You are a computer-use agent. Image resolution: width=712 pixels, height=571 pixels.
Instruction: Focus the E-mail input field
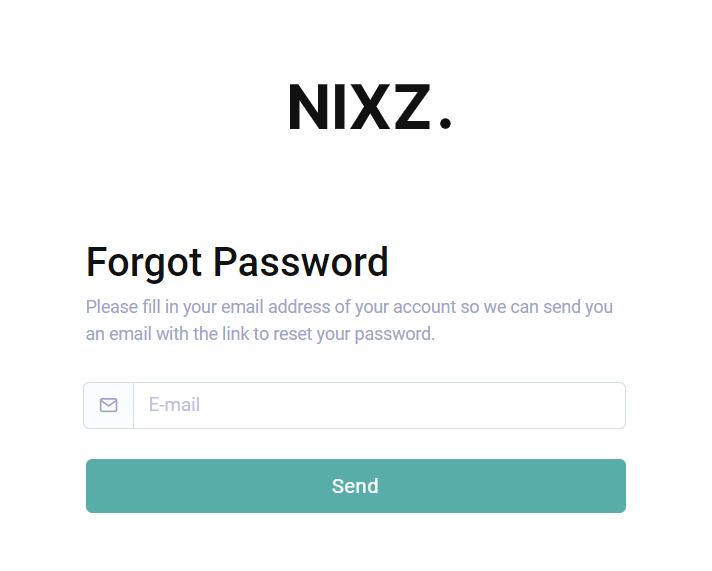380,405
